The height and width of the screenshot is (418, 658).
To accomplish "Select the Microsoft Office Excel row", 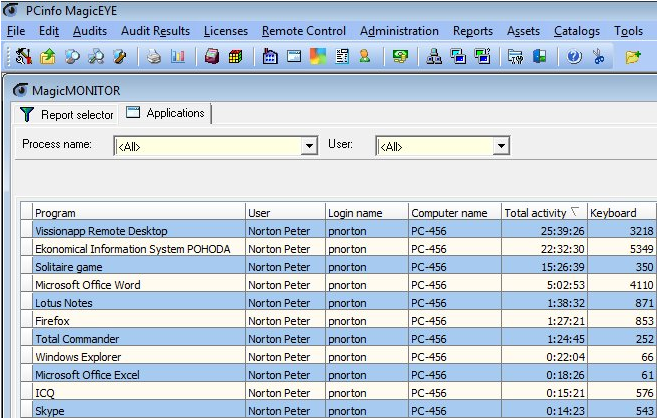I will click(338, 375).
